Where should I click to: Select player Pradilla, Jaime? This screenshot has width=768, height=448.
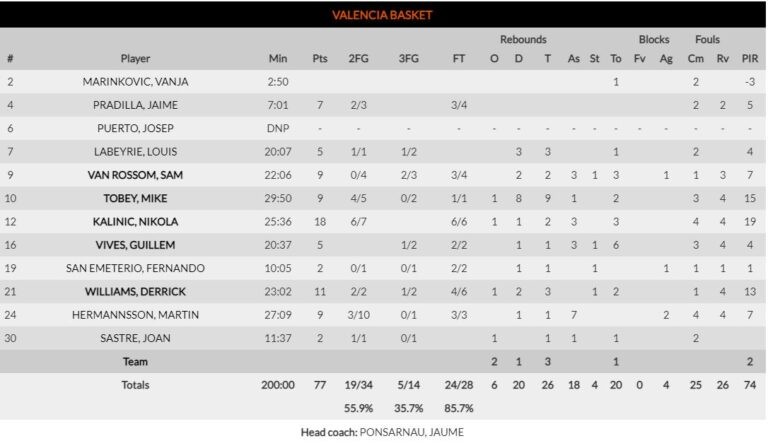(x=135, y=104)
